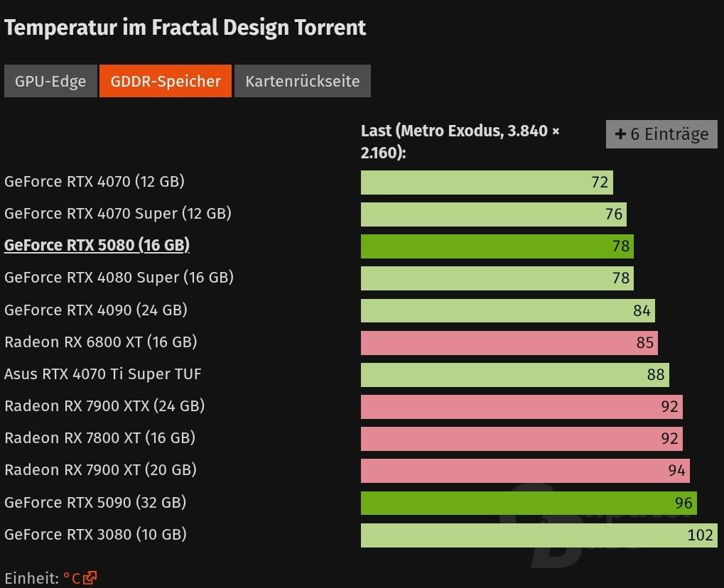The height and width of the screenshot is (588, 724).
Task: Open the Kartenrückseite tab
Action: (303, 81)
